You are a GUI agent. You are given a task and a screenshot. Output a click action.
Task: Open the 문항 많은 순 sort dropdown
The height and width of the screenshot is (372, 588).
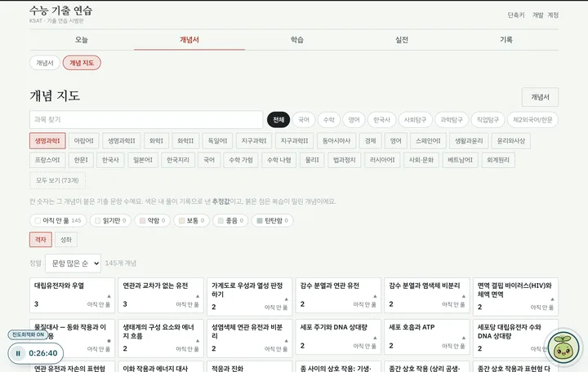pos(73,263)
